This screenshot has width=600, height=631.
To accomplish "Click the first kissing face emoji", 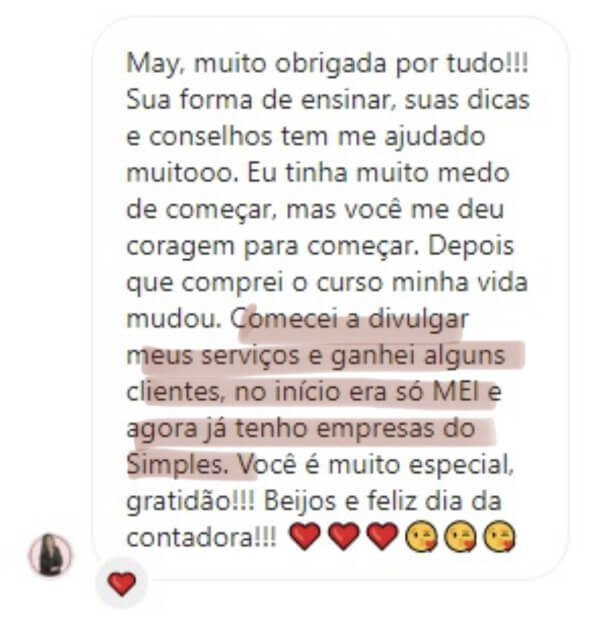I will coord(421,536).
